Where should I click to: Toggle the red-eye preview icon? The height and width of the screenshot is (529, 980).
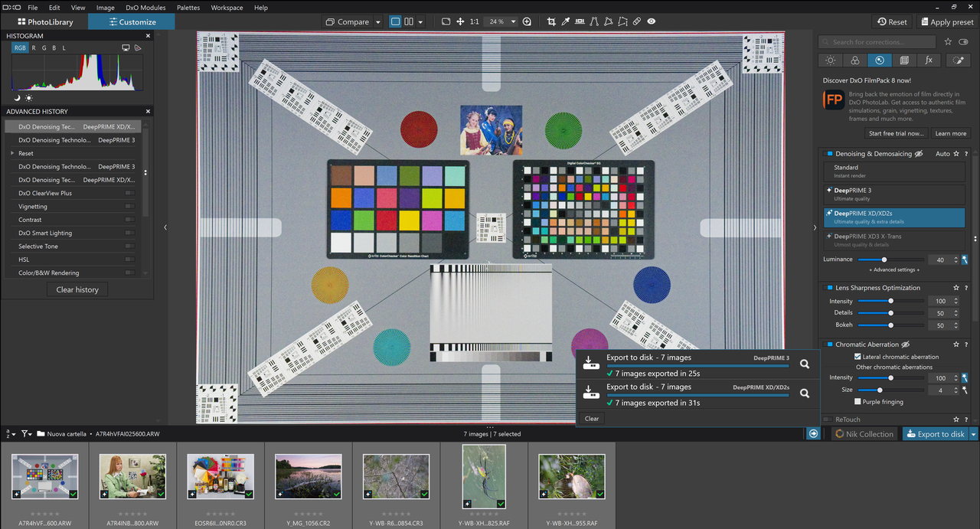[x=651, y=21]
